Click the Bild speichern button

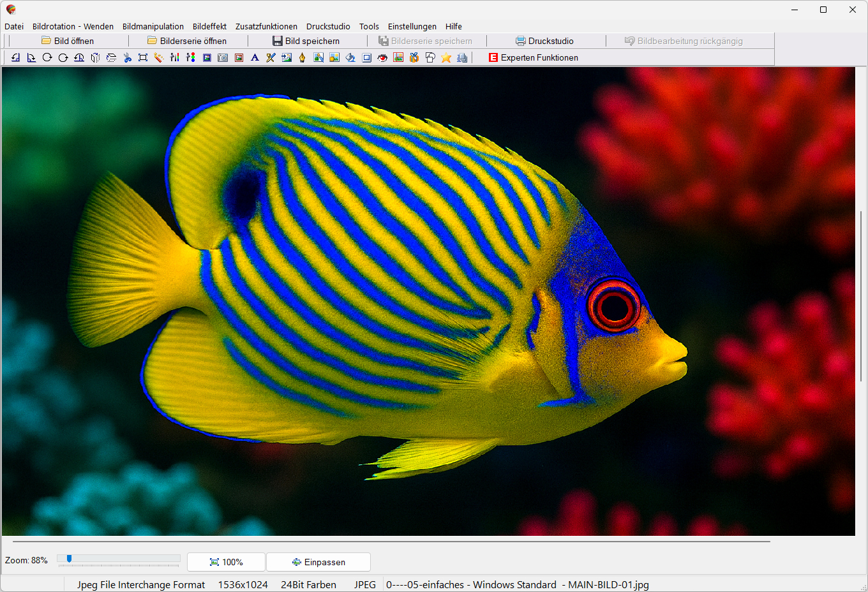pyautogui.click(x=306, y=41)
